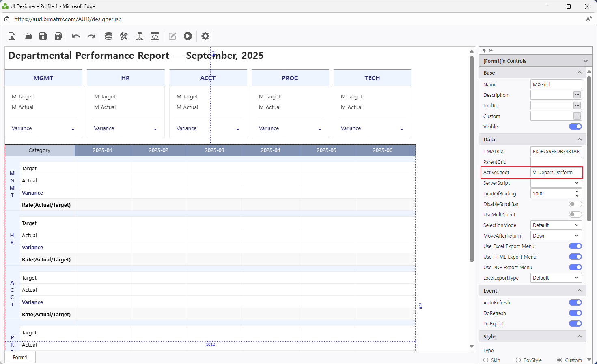Undo the last action

pos(75,36)
